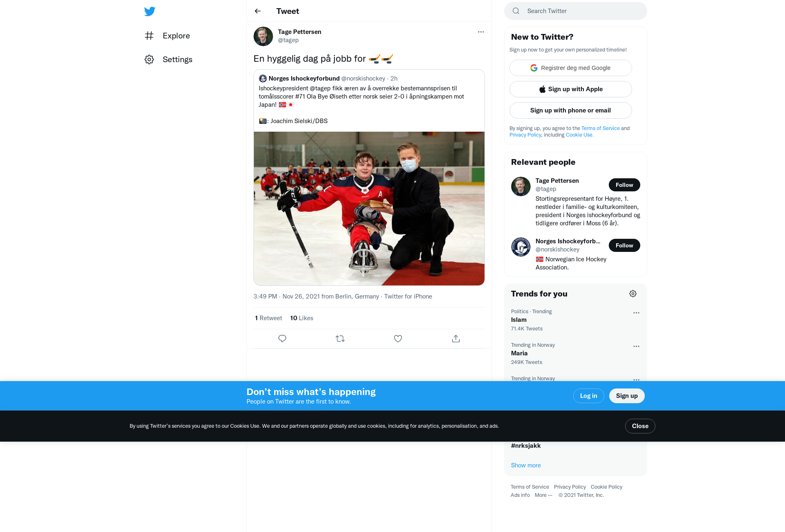The height and width of the screenshot is (532, 785).
Task: Retweet using the retweet arrows icon
Action: (x=340, y=339)
